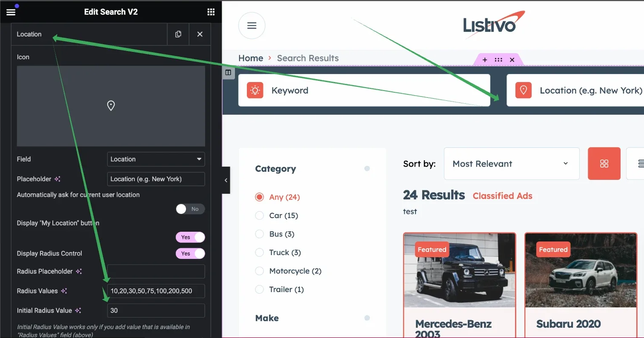Select the Any (24) category
Screen dimensions: 644x338
click(278, 197)
